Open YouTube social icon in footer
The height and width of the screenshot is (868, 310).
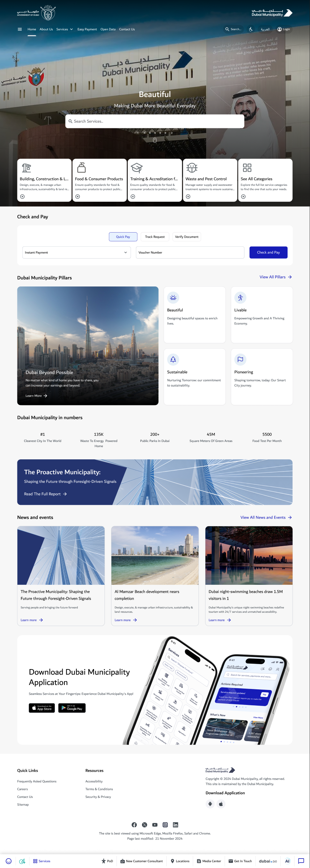click(x=155, y=825)
